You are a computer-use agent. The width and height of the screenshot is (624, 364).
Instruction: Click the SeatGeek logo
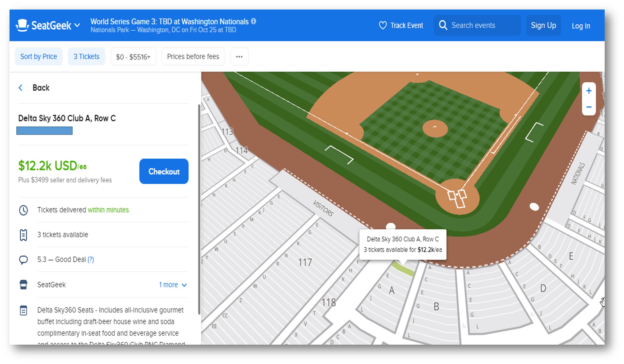pyautogui.click(x=43, y=25)
